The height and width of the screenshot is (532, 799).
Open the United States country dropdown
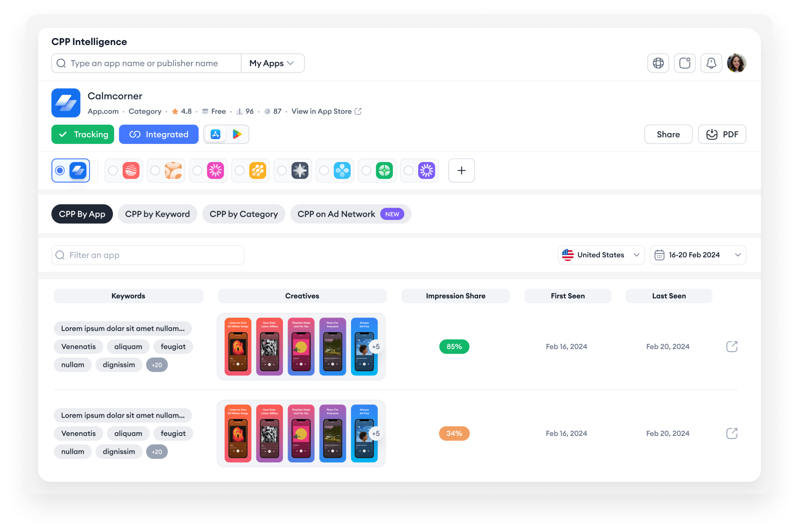(x=601, y=255)
